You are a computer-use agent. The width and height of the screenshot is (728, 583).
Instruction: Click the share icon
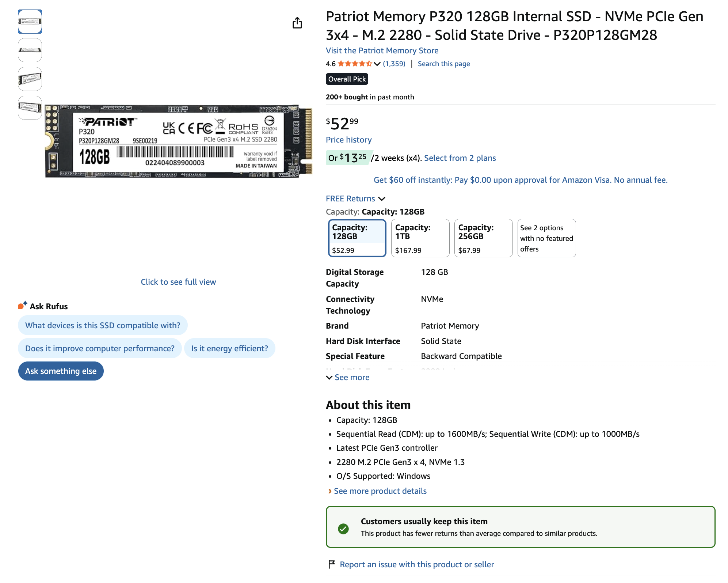tap(298, 23)
